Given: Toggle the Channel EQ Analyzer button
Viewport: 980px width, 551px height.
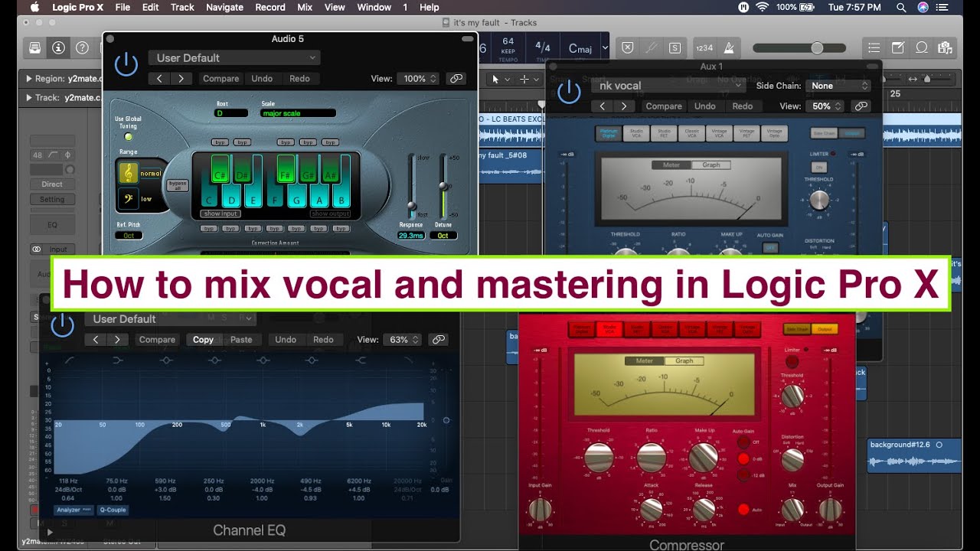Looking at the screenshot, I should (x=73, y=510).
